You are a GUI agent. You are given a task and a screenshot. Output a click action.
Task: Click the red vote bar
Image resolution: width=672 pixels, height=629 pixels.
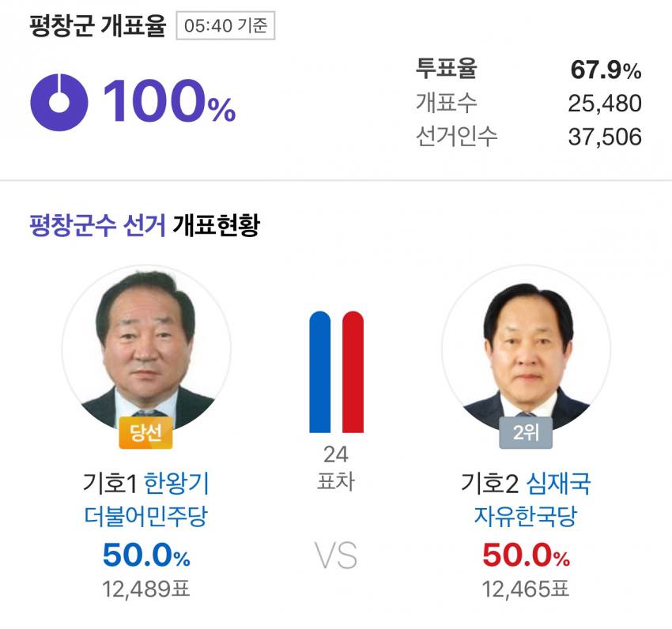(353, 372)
